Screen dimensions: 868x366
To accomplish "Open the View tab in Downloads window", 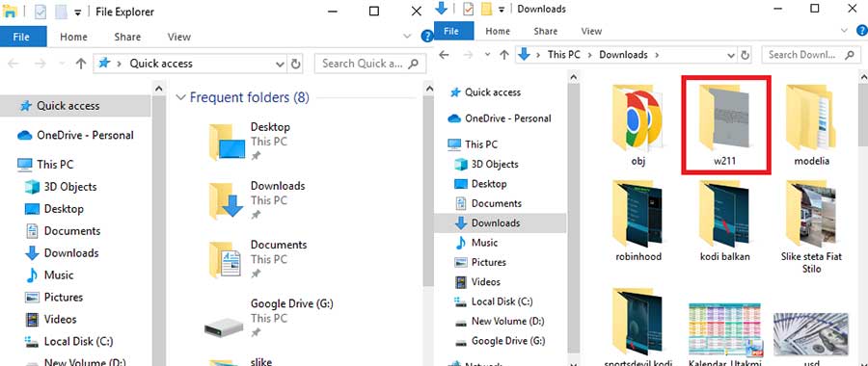I will pyautogui.click(x=591, y=31).
